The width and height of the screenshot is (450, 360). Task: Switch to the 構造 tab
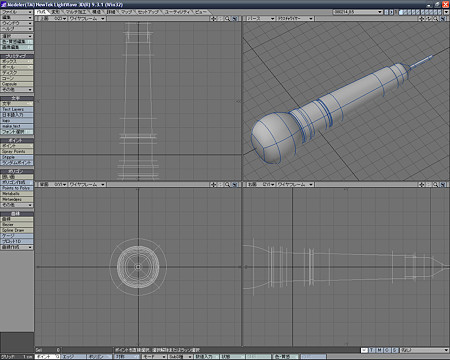click(97, 12)
